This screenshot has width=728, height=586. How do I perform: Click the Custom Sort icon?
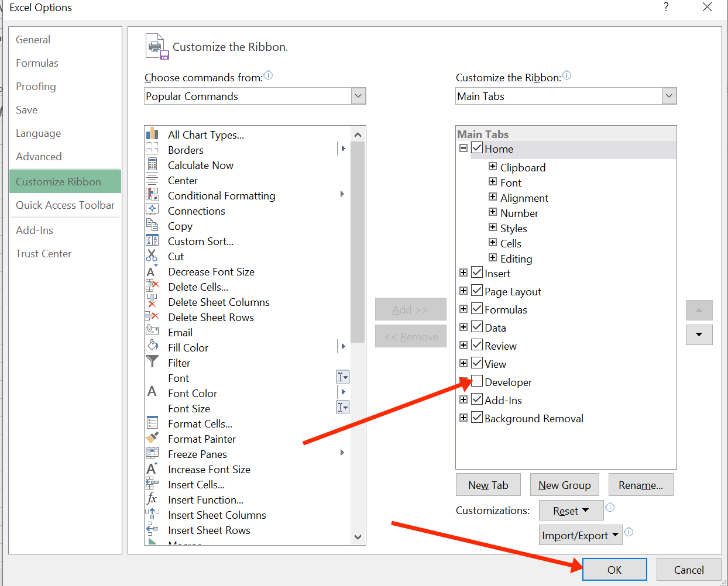pos(152,240)
